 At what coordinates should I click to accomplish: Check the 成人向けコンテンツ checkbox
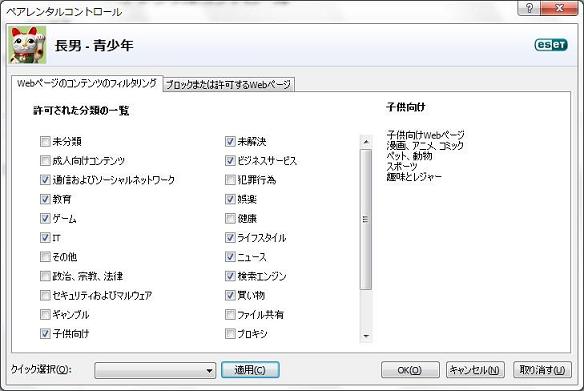pyautogui.click(x=45, y=160)
